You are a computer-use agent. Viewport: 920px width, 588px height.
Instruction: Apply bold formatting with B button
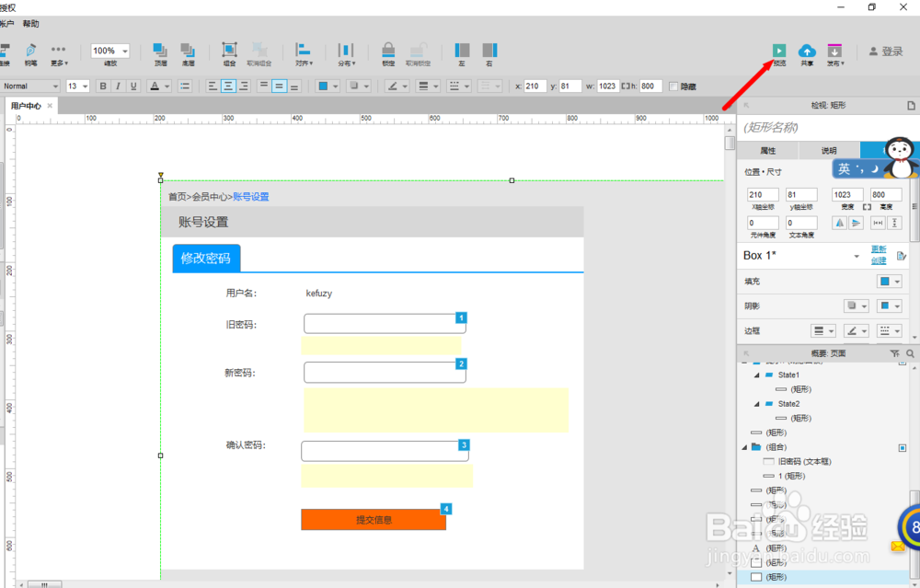pyautogui.click(x=103, y=86)
